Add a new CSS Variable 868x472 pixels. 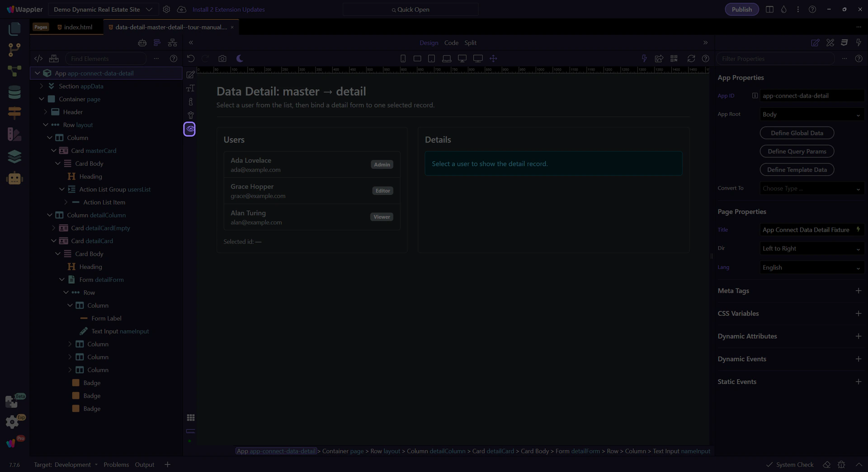pyautogui.click(x=858, y=314)
